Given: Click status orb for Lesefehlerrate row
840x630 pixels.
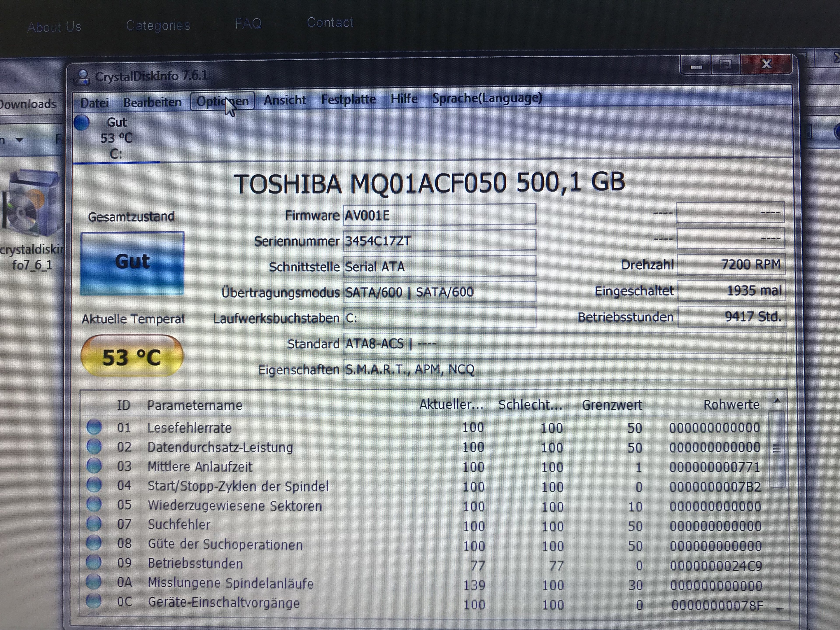Looking at the screenshot, I should click(94, 427).
